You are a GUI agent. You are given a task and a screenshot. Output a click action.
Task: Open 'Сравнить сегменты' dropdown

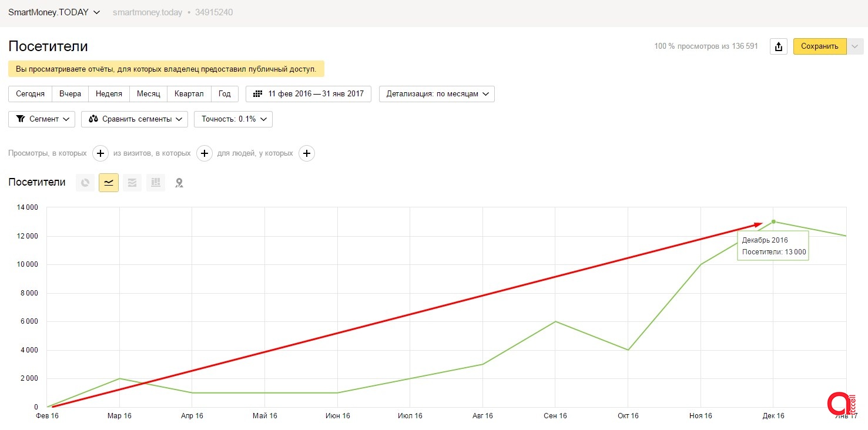(135, 119)
